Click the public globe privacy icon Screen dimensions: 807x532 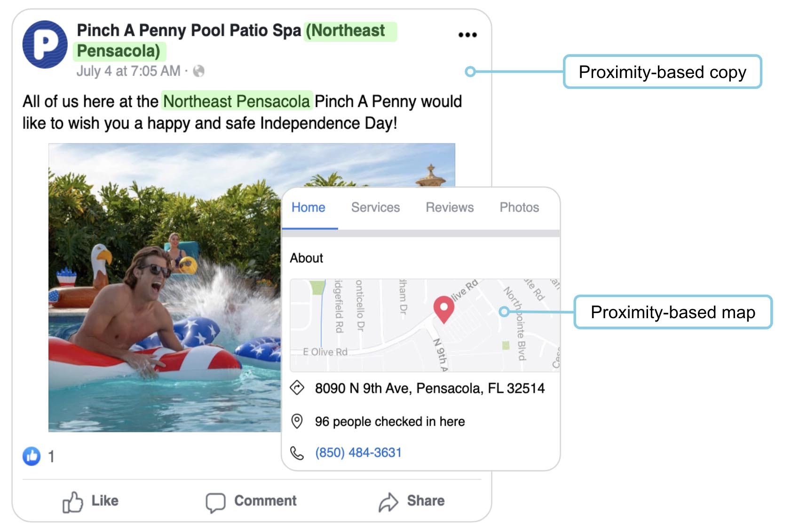point(199,71)
